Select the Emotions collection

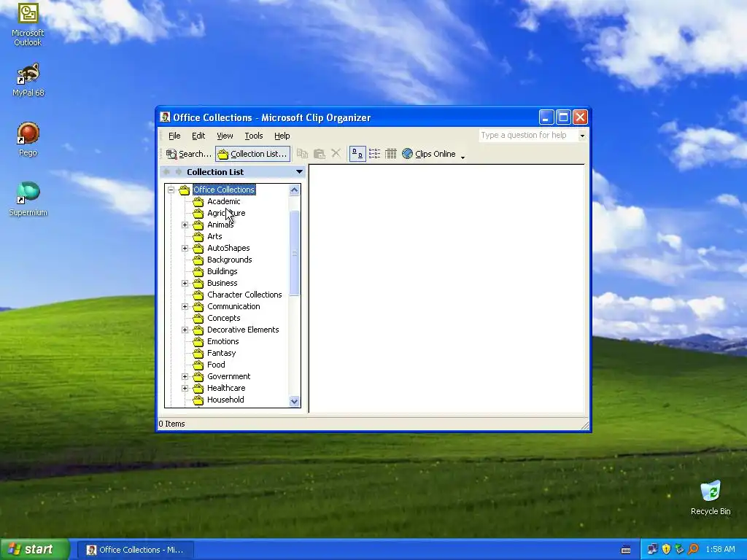pyautogui.click(x=223, y=341)
